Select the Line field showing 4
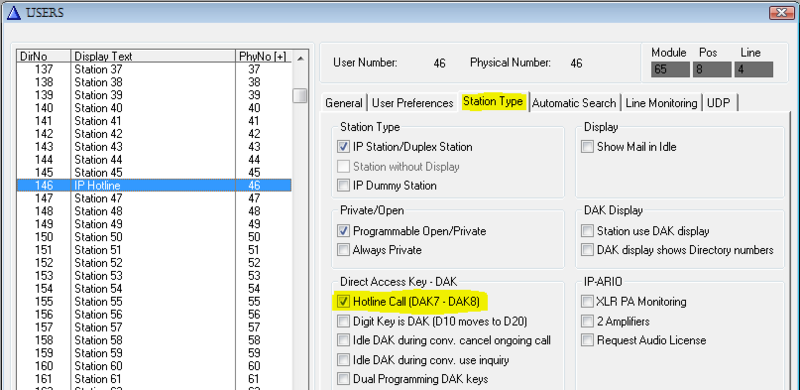 tap(754, 69)
